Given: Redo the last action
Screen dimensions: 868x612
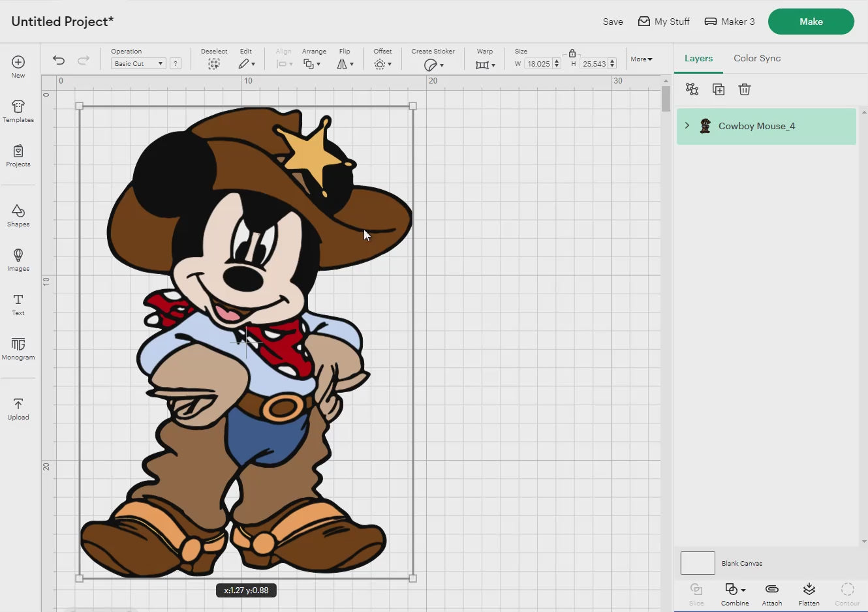Looking at the screenshot, I should pyautogui.click(x=84, y=60).
